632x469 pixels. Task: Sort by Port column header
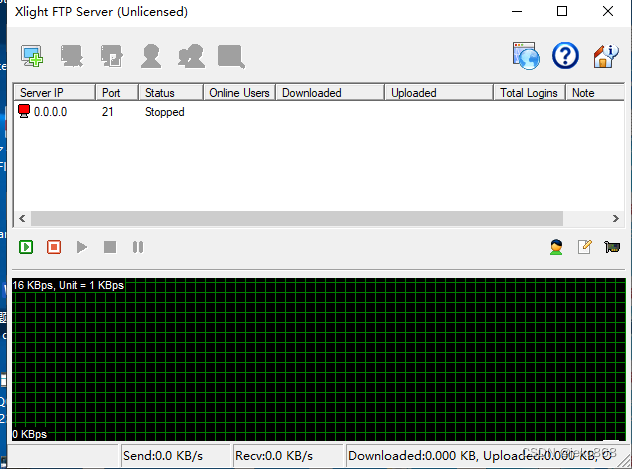pyautogui.click(x=117, y=93)
